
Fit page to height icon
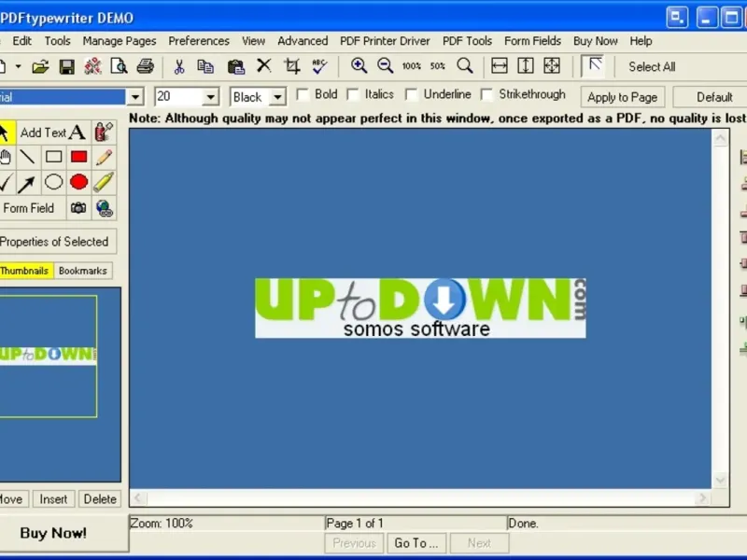pos(525,65)
